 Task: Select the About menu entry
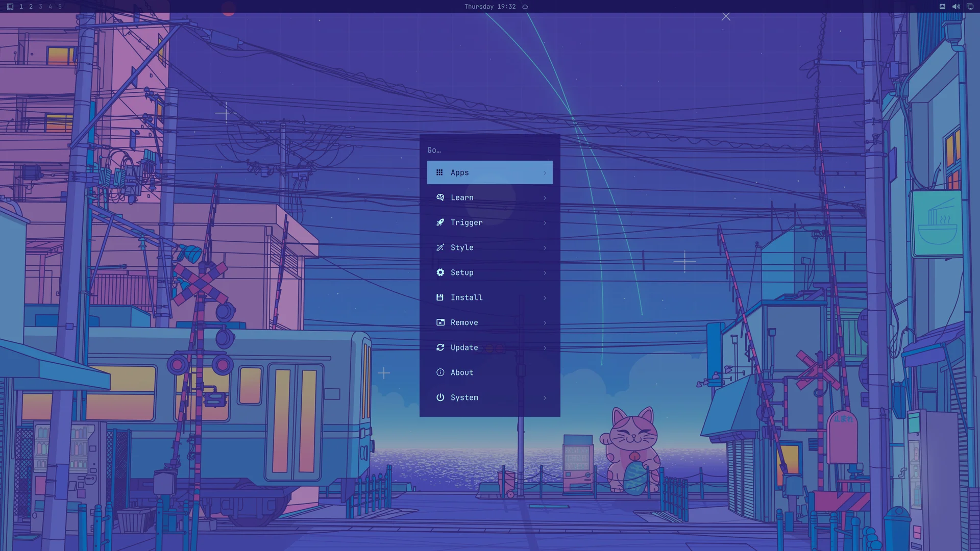490,372
